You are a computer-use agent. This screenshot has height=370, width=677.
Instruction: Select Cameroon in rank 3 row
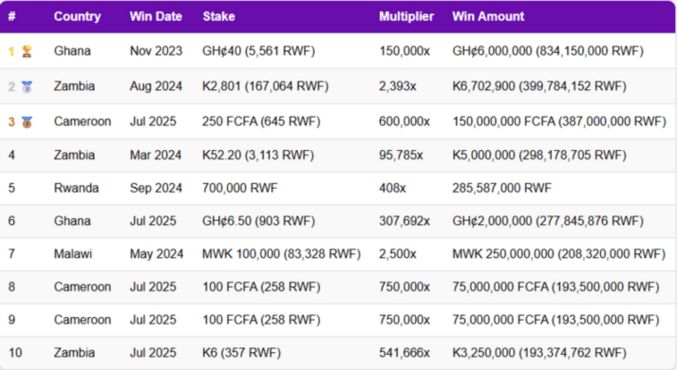pyautogui.click(x=82, y=121)
